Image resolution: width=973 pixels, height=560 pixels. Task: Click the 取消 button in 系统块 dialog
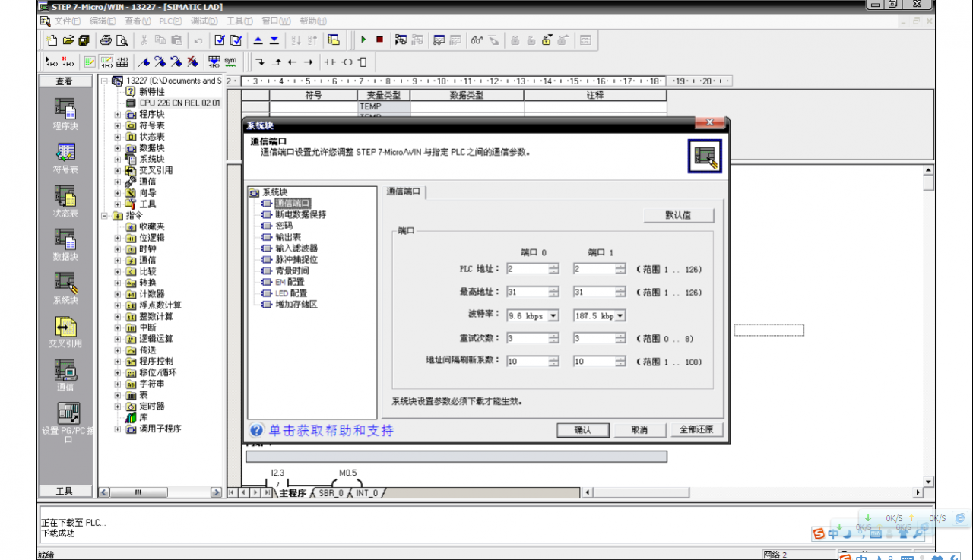(639, 430)
